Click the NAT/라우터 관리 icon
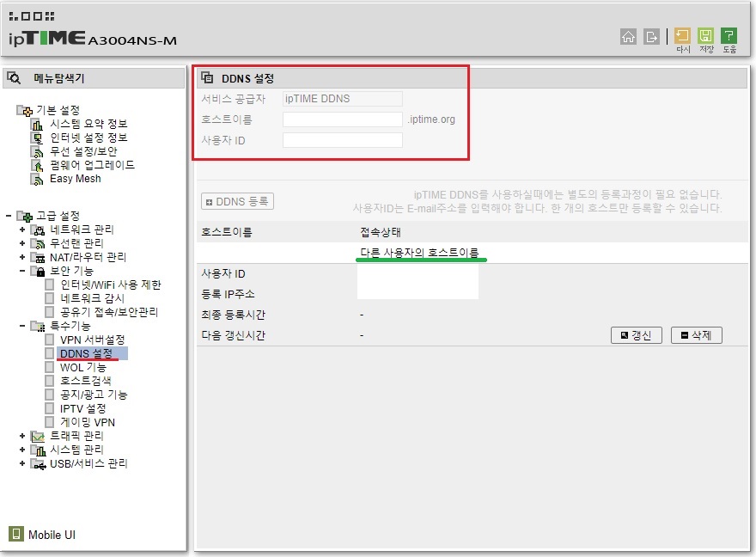 pyautogui.click(x=38, y=258)
